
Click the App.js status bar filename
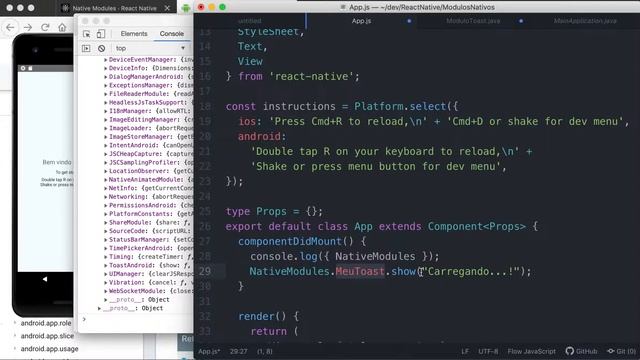click(209, 351)
